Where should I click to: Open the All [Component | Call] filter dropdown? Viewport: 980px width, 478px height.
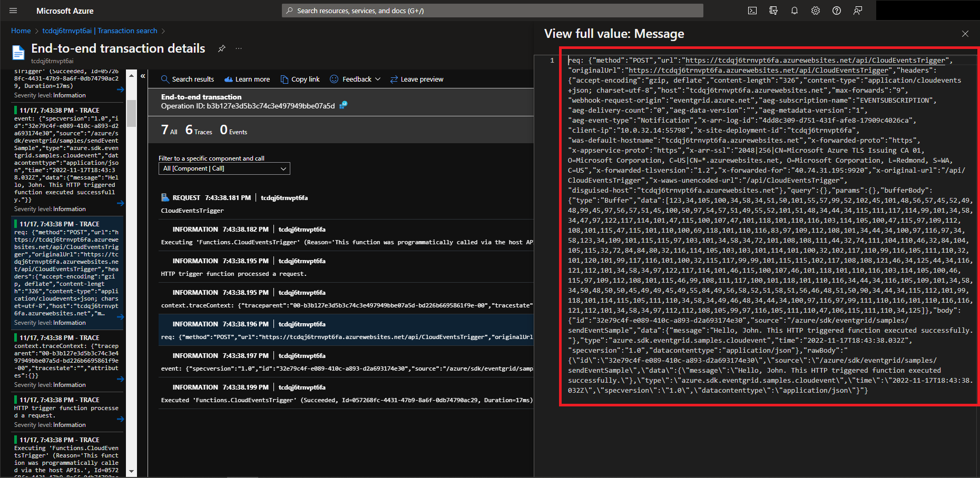(x=224, y=168)
